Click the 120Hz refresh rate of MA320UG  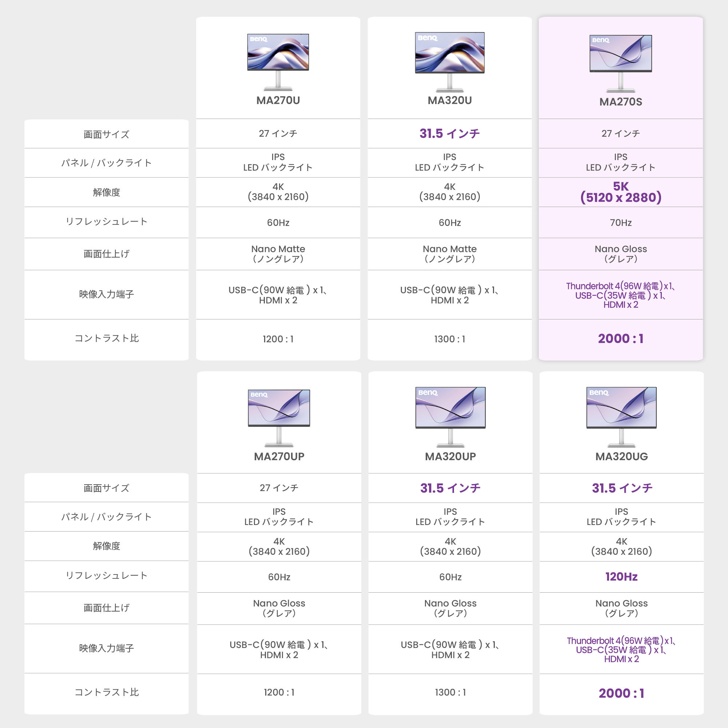[x=621, y=577]
